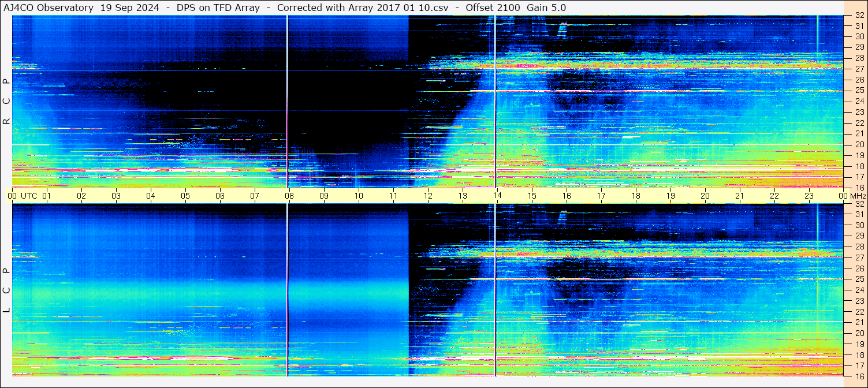868x388 pixels.
Task: Click the vertical LCP panel label
Action: pos(6,290)
